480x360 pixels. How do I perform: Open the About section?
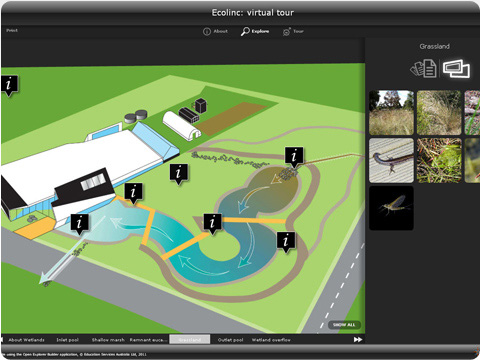tap(215, 31)
